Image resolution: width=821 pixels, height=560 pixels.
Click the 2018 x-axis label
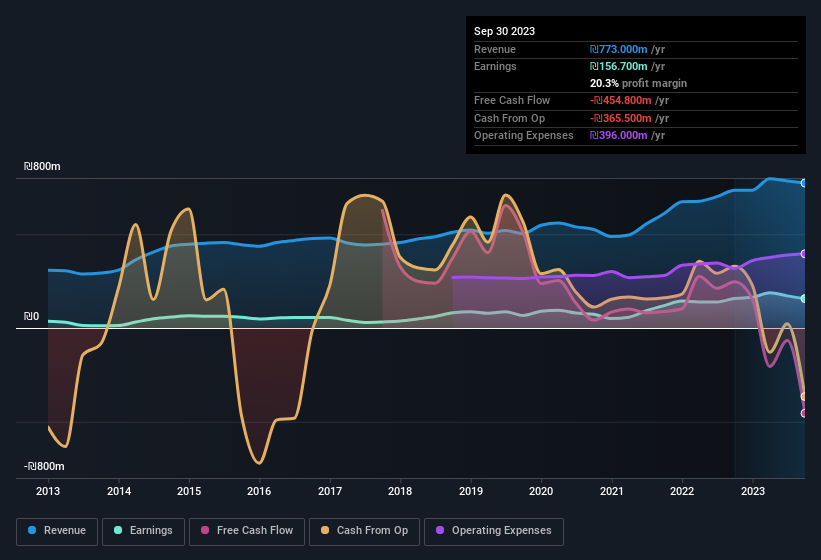pos(400,491)
